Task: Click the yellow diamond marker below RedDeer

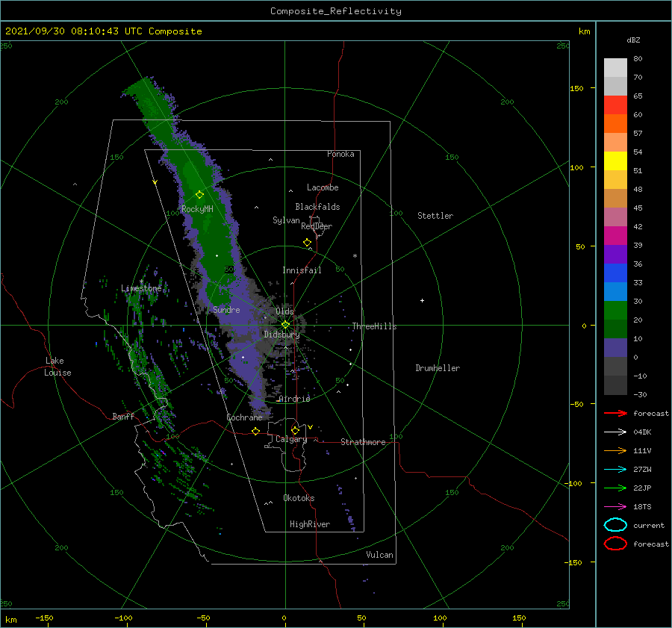Action: point(307,243)
